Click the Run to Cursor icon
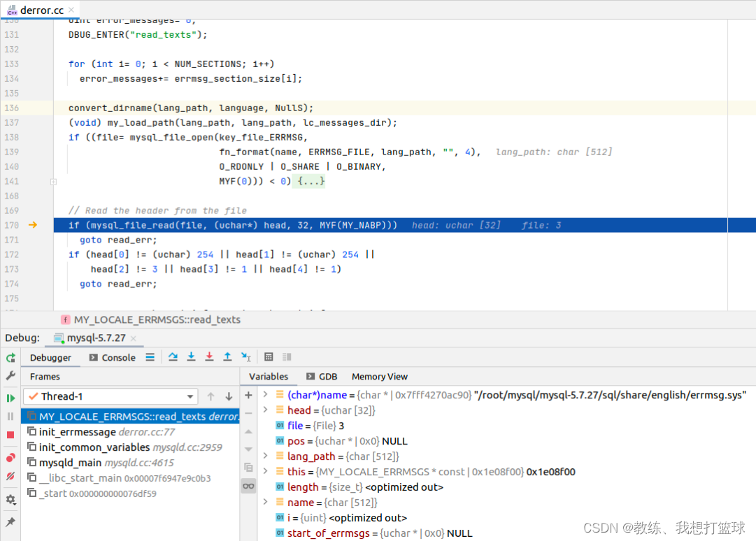 coord(246,357)
